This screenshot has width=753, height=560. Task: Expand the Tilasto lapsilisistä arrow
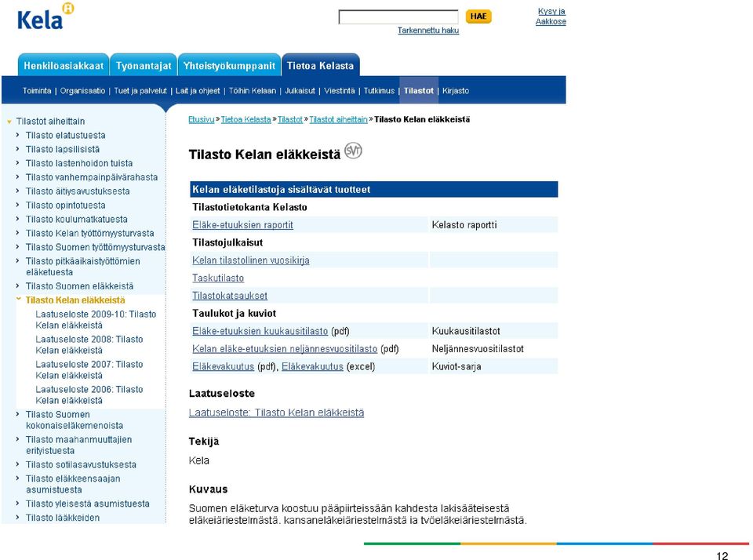pos(18,149)
